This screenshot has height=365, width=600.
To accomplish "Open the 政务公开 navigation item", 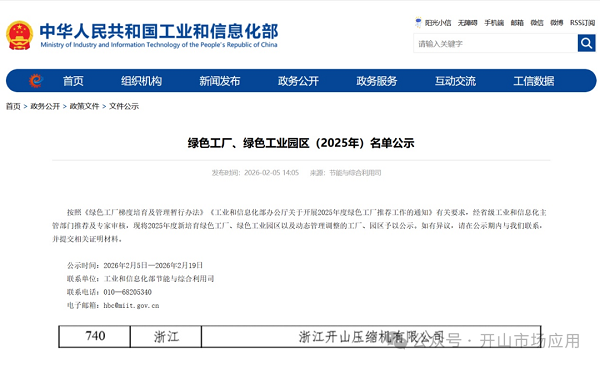I will click(298, 81).
